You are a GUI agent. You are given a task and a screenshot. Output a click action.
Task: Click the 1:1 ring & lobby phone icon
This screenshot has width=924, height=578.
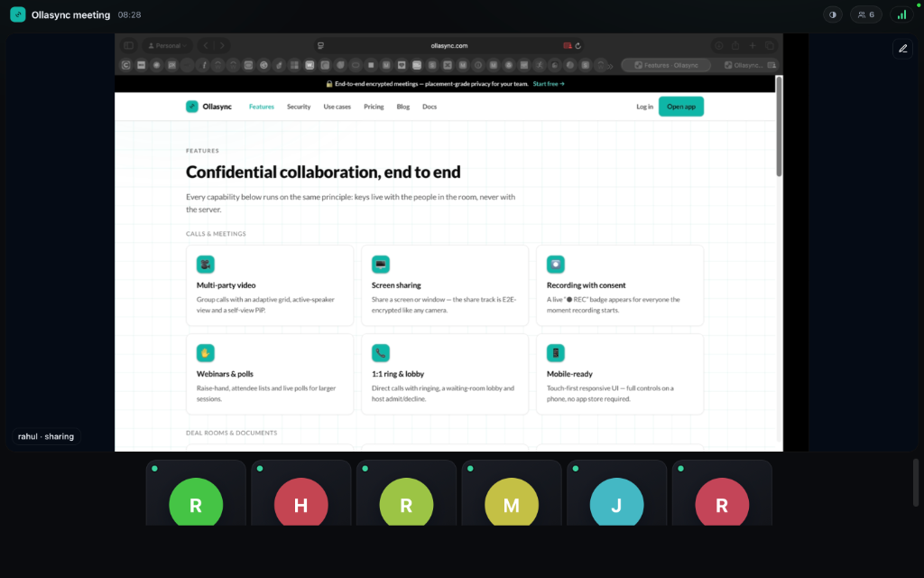click(381, 353)
